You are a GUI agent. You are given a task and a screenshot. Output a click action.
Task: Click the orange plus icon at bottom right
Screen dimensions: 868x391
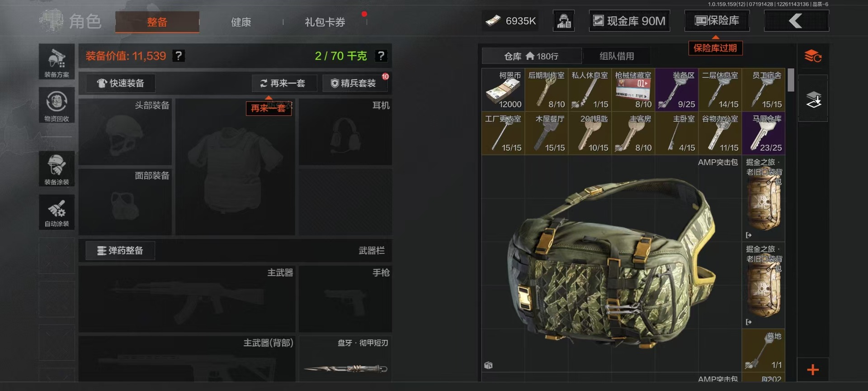pyautogui.click(x=813, y=370)
